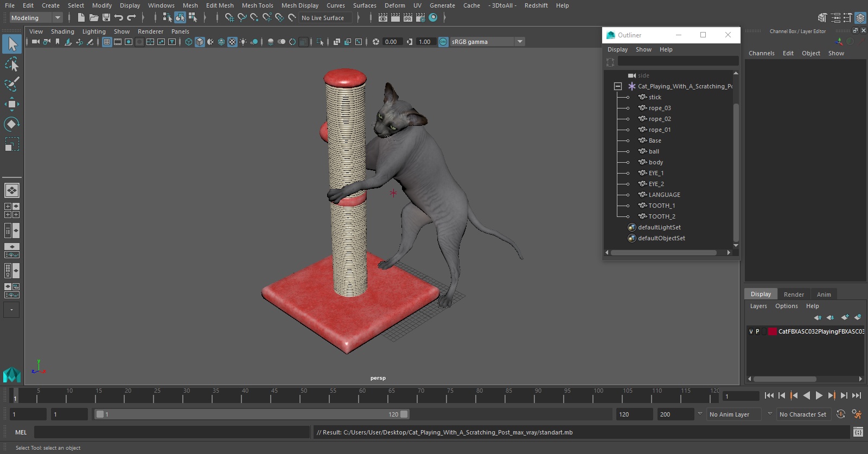Click the Outliner search field
The width and height of the screenshot is (868, 454).
tap(678, 61)
